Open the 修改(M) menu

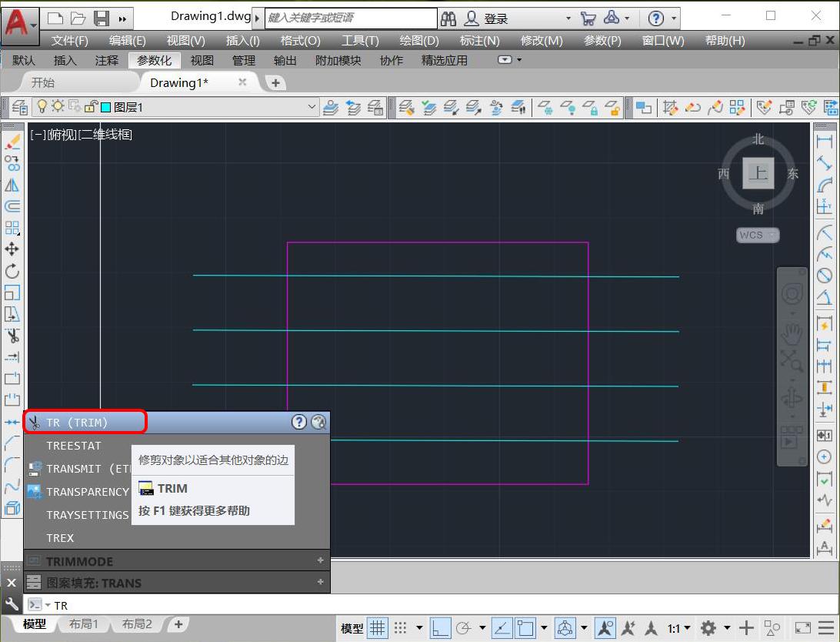click(x=542, y=41)
